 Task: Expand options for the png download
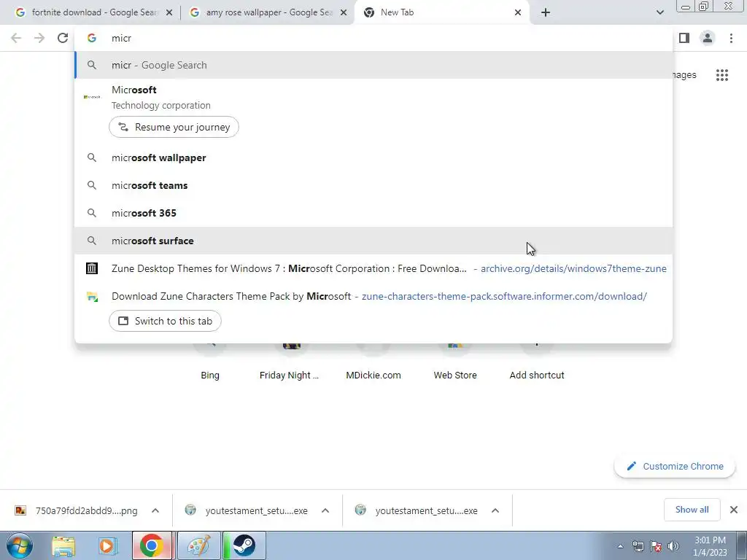155,510
